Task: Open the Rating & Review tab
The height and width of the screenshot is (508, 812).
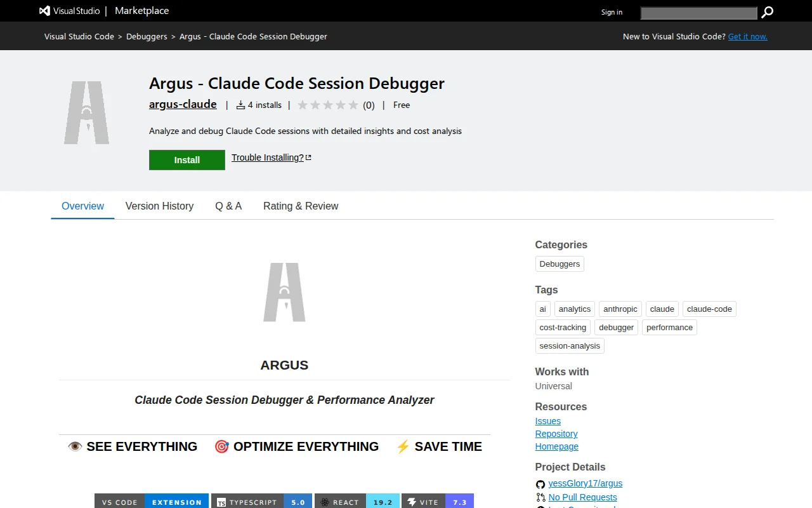Action: (x=301, y=206)
